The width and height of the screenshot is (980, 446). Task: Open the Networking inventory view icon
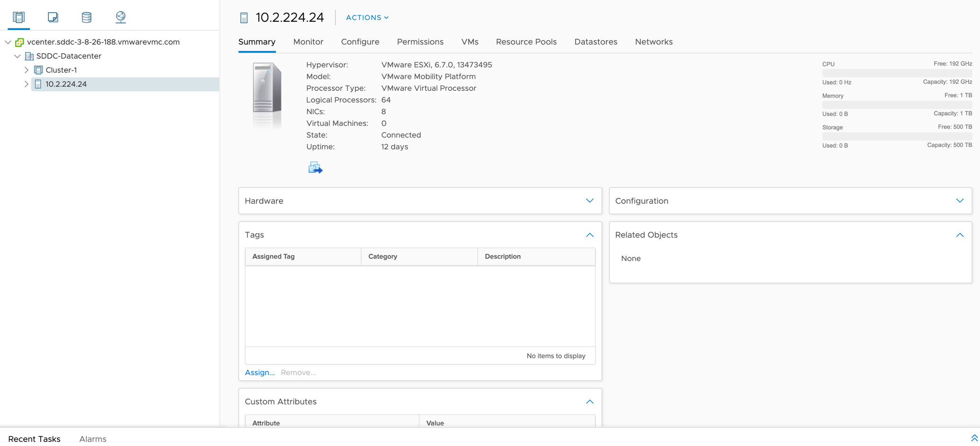tap(120, 18)
